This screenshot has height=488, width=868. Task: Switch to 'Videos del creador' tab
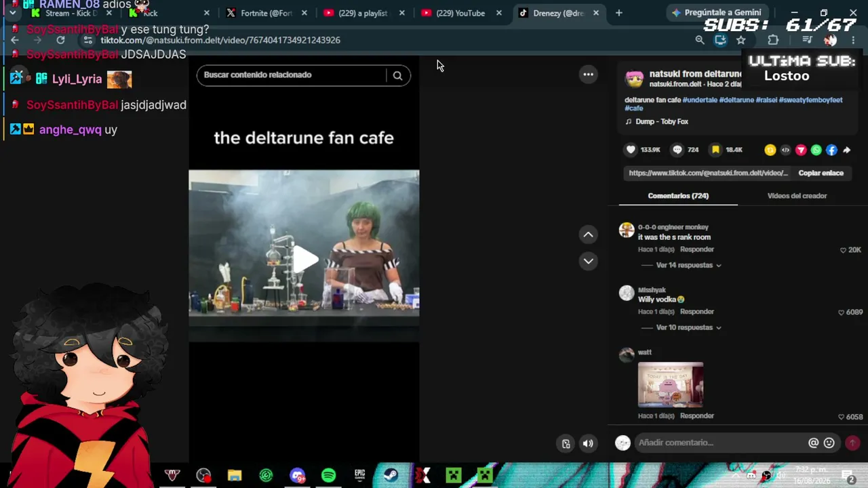(x=797, y=196)
